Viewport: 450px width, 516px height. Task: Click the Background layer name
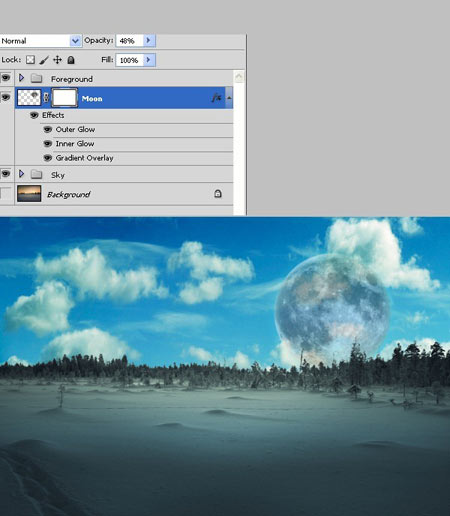69,194
